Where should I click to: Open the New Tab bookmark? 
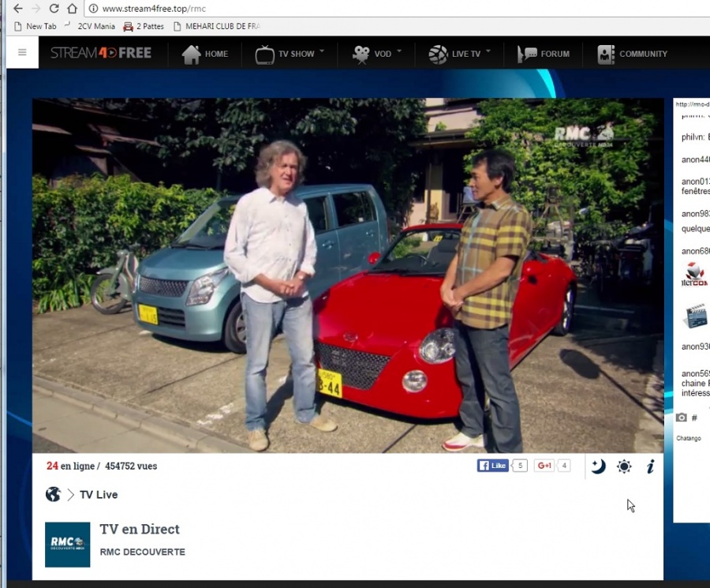pyautogui.click(x=35, y=26)
